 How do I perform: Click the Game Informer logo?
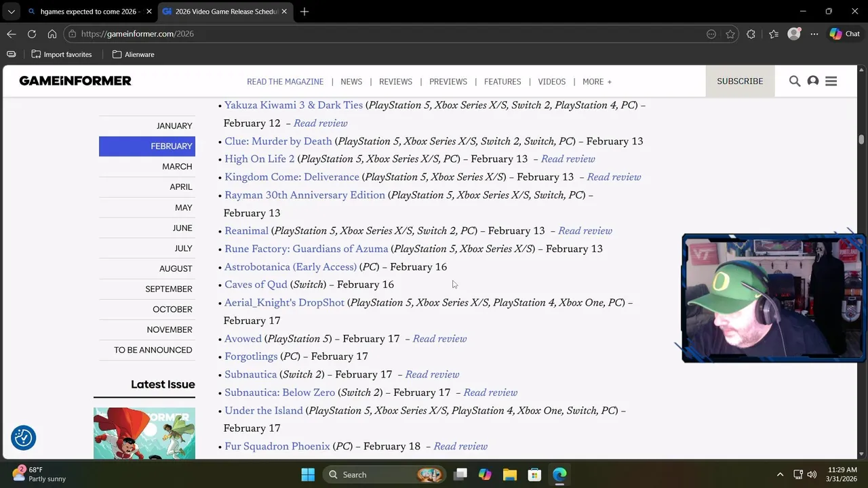[75, 81]
